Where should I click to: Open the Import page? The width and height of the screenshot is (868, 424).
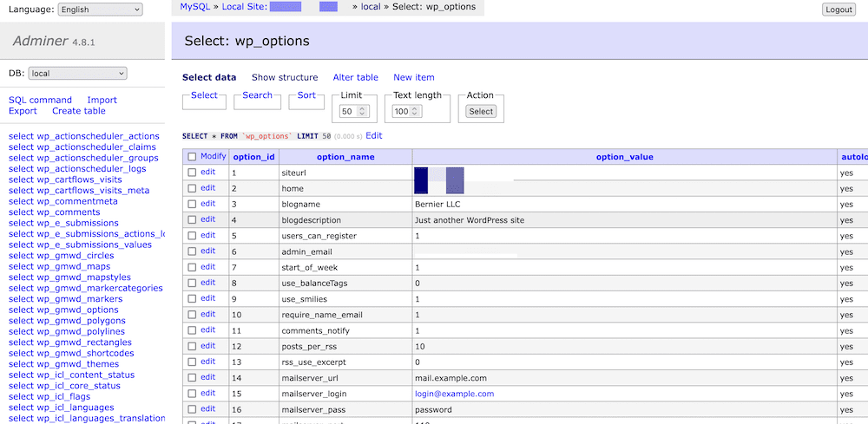point(102,100)
